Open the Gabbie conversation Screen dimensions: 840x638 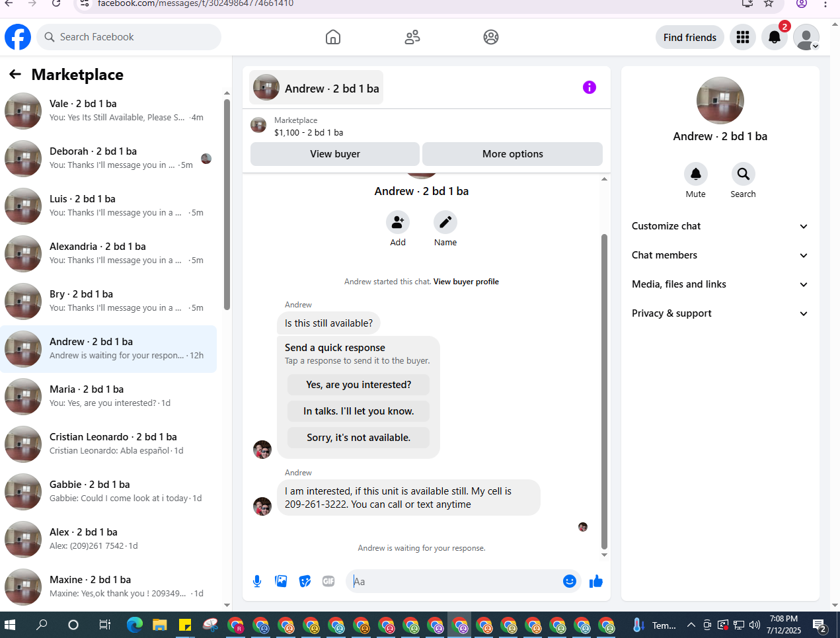click(109, 492)
